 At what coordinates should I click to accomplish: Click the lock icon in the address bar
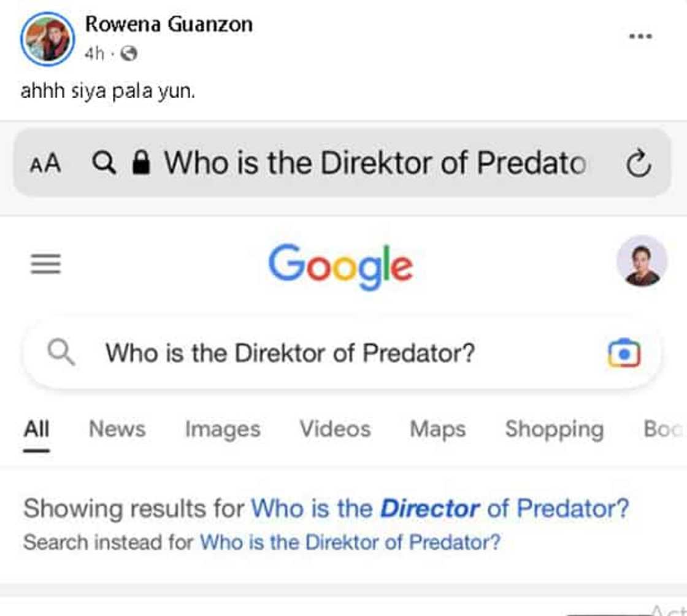click(x=142, y=163)
